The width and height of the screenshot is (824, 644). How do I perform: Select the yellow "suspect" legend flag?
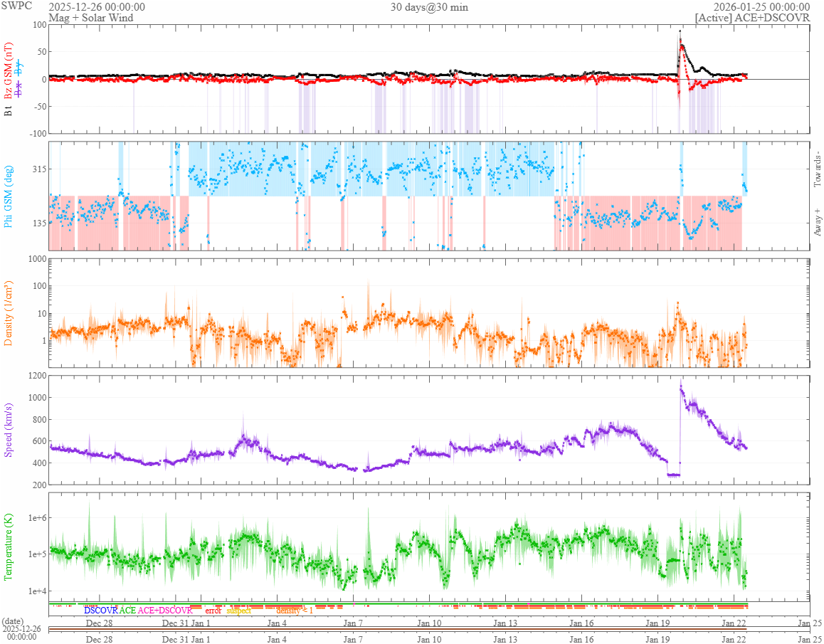point(238,611)
